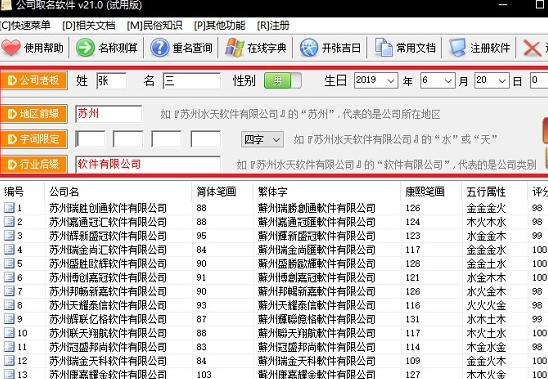Open the [C]快速菜单 menu
The height and width of the screenshot is (379, 548).
[x=25, y=26]
